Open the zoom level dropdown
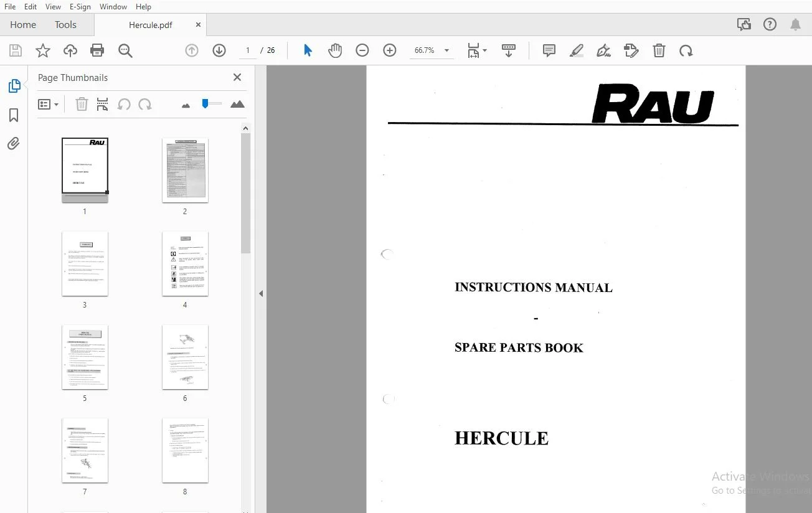This screenshot has height=513, width=812. tap(446, 50)
